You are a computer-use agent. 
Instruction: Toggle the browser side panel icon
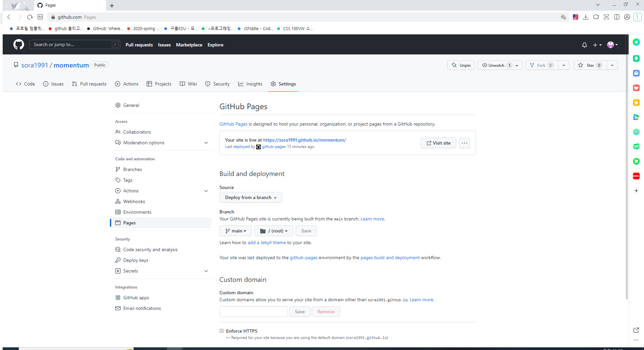tap(617, 17)
